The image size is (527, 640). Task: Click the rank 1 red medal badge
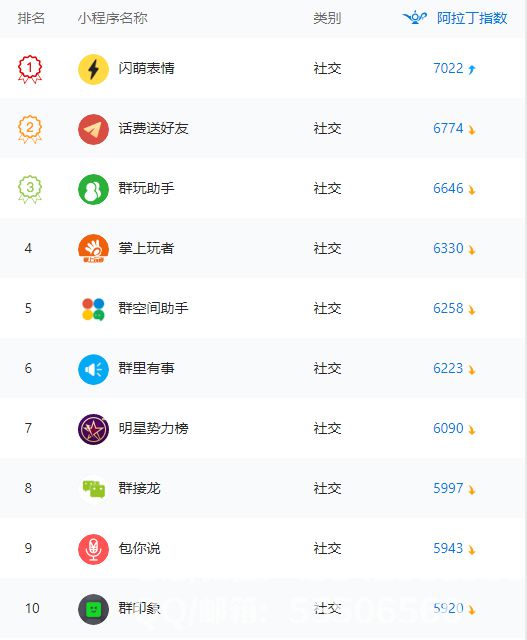point(30,69)
